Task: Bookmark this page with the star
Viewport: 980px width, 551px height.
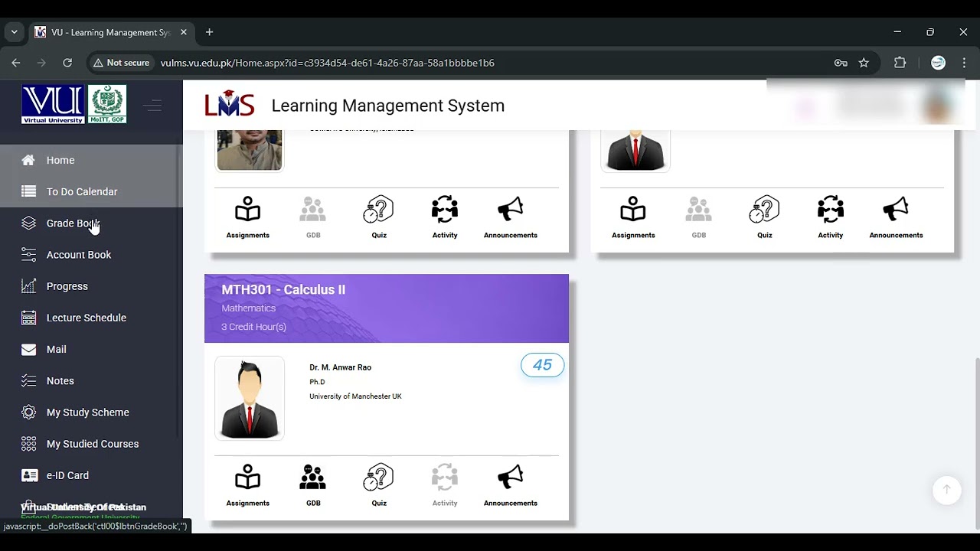Action: [864, 63]
